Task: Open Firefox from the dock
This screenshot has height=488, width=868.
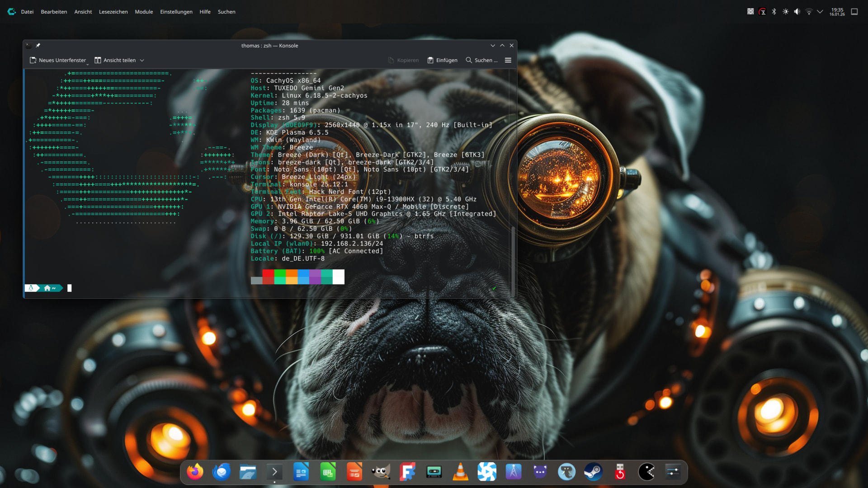Action: click(x=195, y=472)
